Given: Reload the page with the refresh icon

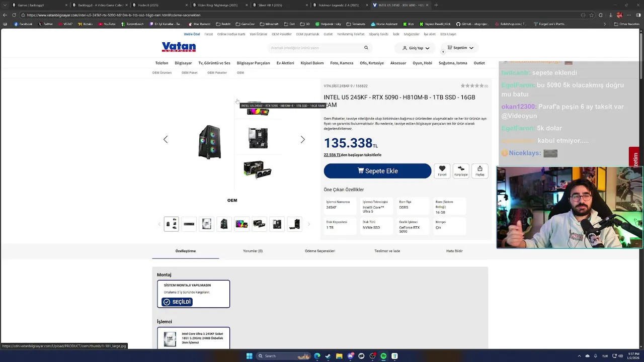Looking at the screenshot, I should [14, 15].
